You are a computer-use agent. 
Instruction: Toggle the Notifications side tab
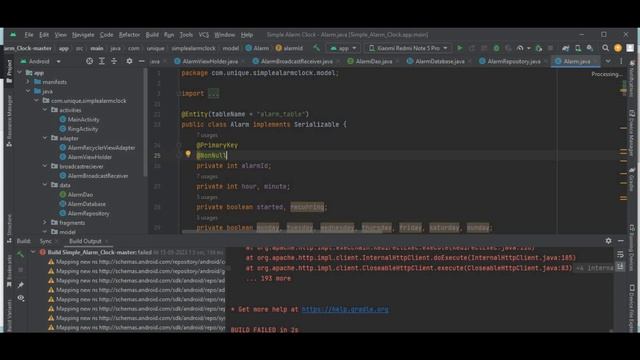[x=632, y=79]
